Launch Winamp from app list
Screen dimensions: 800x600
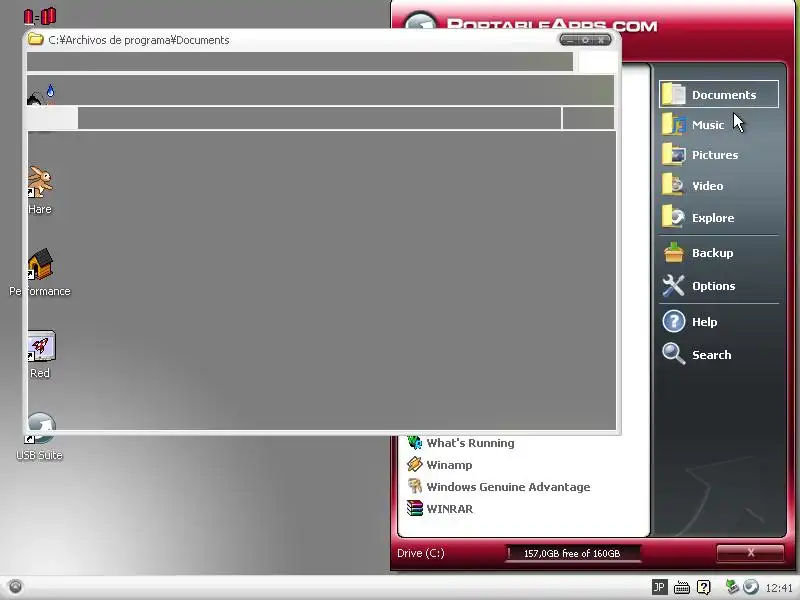click(x=439, y=465)
